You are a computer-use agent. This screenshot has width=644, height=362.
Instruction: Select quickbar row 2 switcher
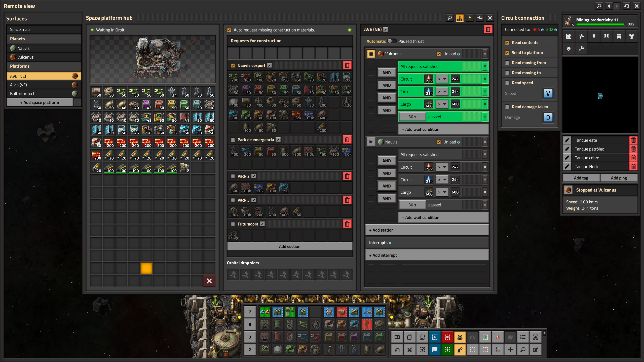click(250, 350)
